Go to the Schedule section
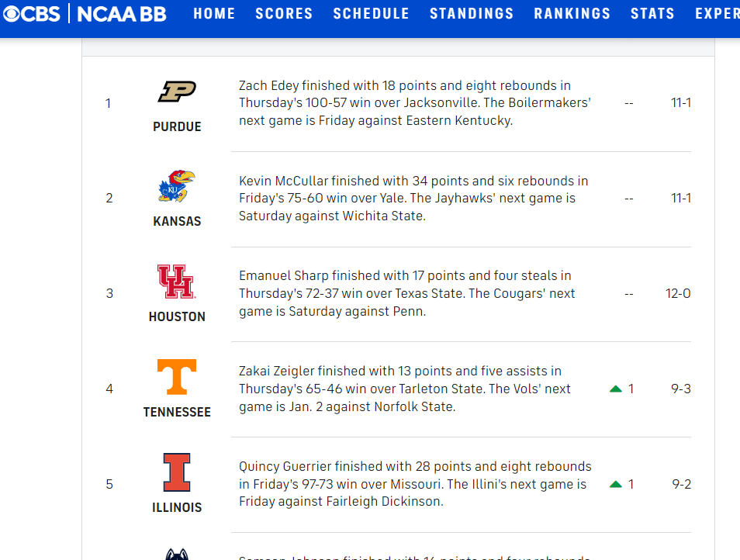Viewport: 740px width, 560px height. point(371,14)
